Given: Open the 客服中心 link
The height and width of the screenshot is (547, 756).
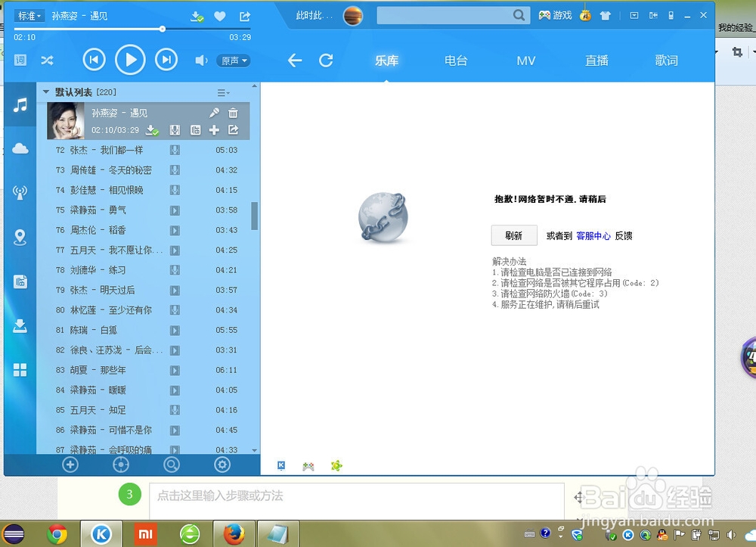Looking at the screenshot, I should click(x=593, y=236).
